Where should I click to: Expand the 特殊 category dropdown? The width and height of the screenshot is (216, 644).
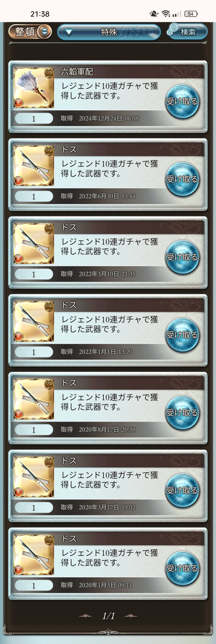click(x=109, y=32)
